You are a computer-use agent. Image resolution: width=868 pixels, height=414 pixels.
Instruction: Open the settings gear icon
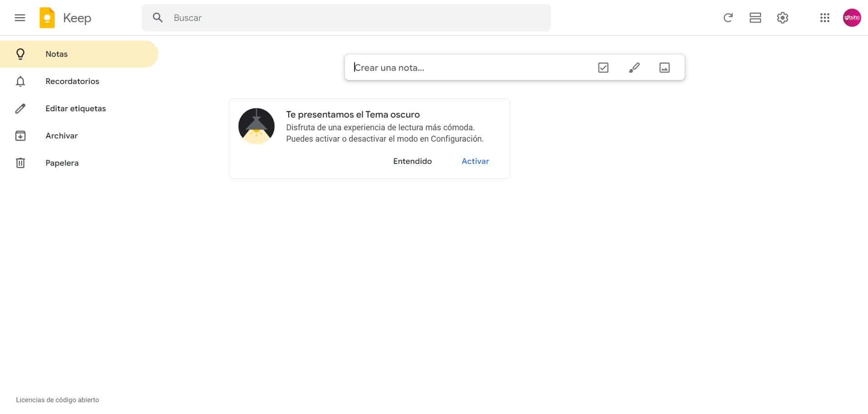click(x=783, y=18)
